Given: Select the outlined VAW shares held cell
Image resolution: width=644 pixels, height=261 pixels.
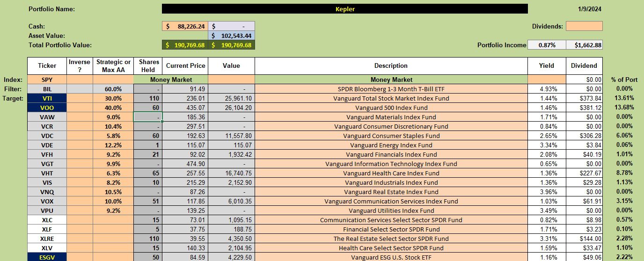Looking at the screenshot, I should point(147,117).
